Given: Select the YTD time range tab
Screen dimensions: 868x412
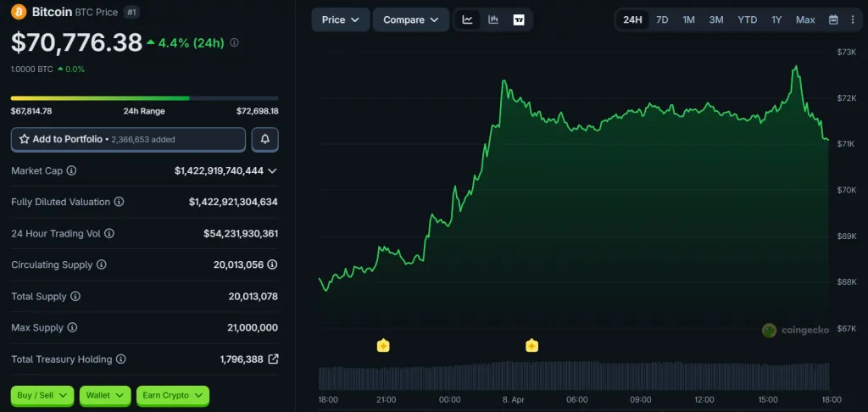Looking at the screenshot, I should click(748, 20).
